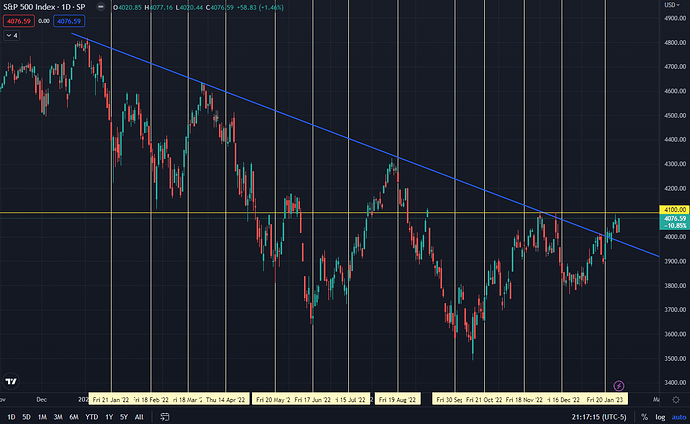Image resolution: width=690 pixels, height=424 pixels.
Task: Select the YTD time range
Action: pos(92,417)
